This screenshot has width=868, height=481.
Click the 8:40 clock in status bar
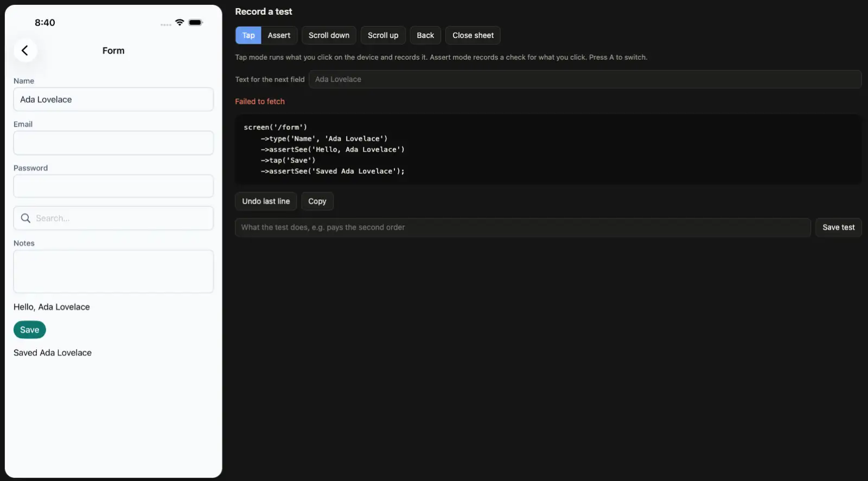coord(45,22)
